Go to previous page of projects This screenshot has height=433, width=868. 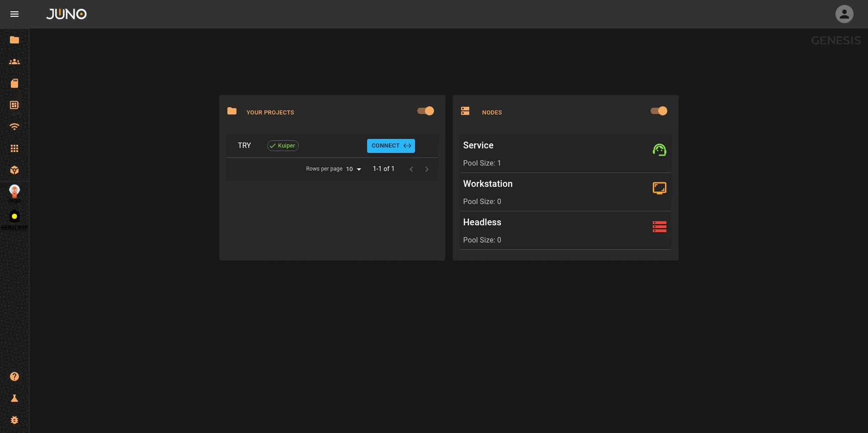(411, 169)
